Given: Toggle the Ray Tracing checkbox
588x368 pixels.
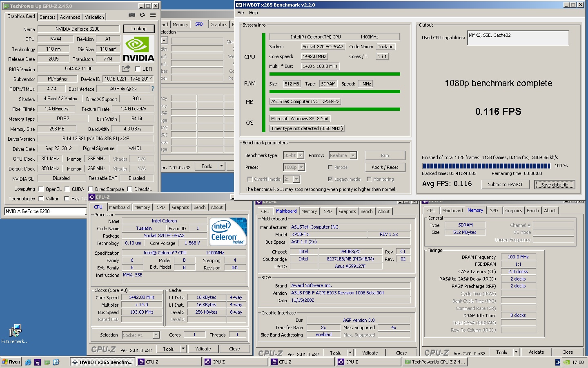Looking at the screenshot, I should coord(67,199).
